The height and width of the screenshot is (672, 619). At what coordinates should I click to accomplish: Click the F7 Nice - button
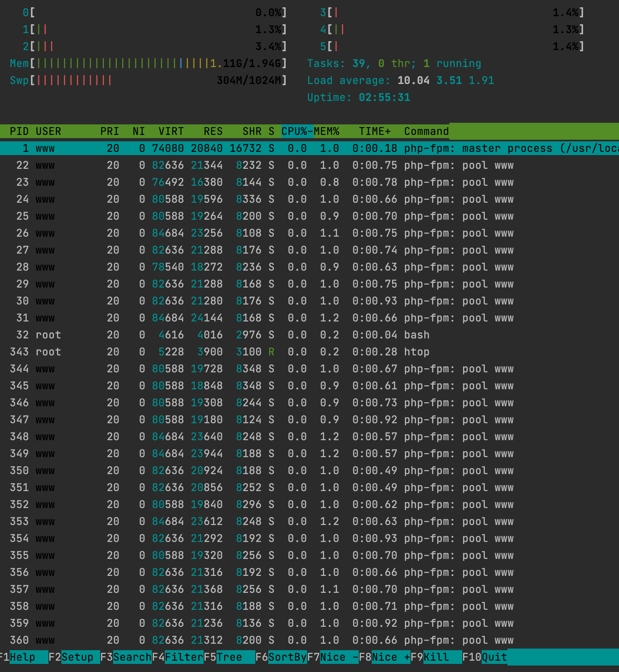[333, 657]
